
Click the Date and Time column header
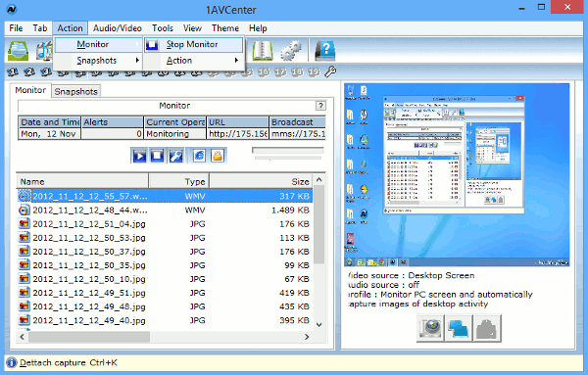click(50, 122)
